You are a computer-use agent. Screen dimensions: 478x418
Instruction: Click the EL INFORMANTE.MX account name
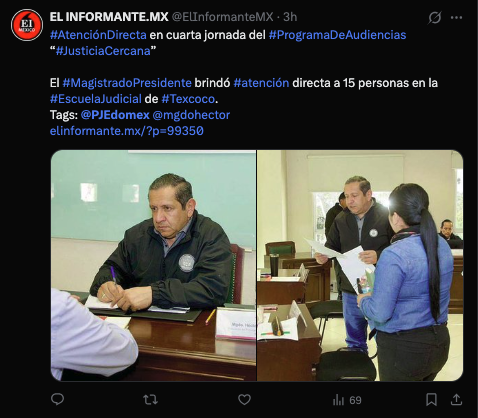[x=109, y=17]
